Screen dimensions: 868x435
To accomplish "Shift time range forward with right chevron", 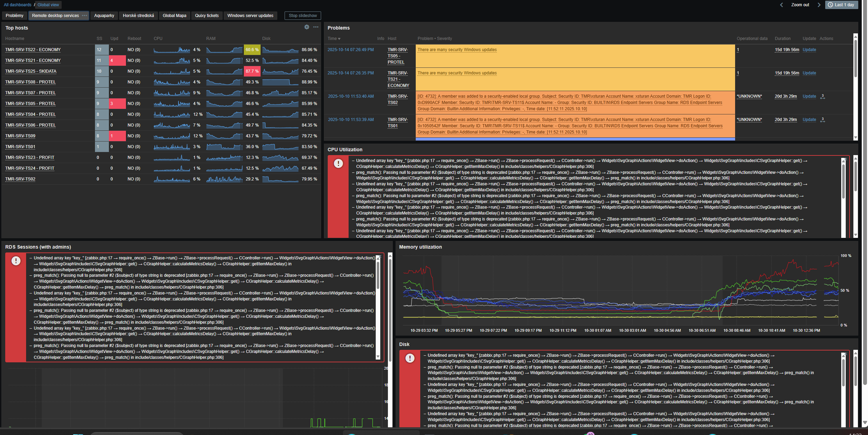I will pyautogui.click(x=819, y=5).
